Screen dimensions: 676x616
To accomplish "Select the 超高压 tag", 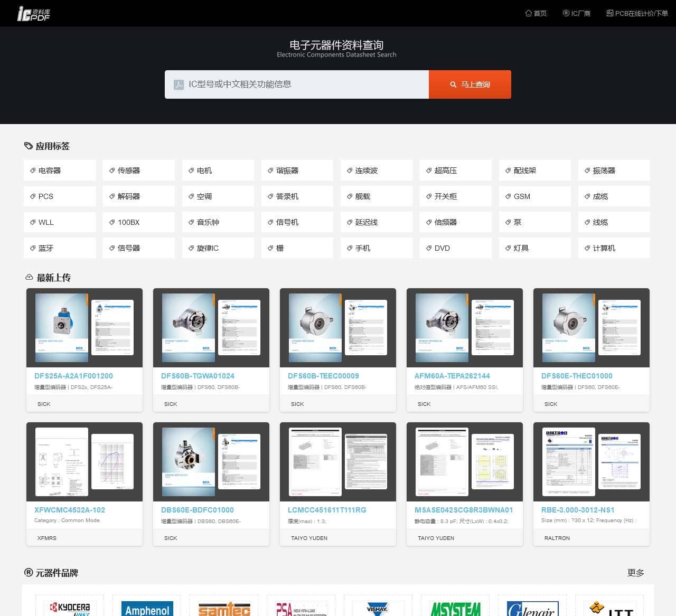I will pyautogui.click(x=456, y=170).
